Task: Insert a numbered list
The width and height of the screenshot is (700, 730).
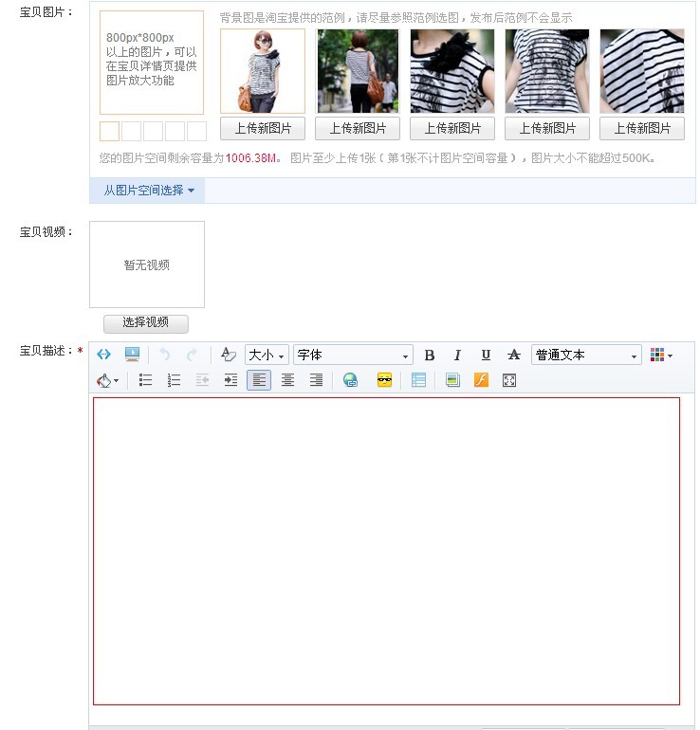Action: pos(174,380)
